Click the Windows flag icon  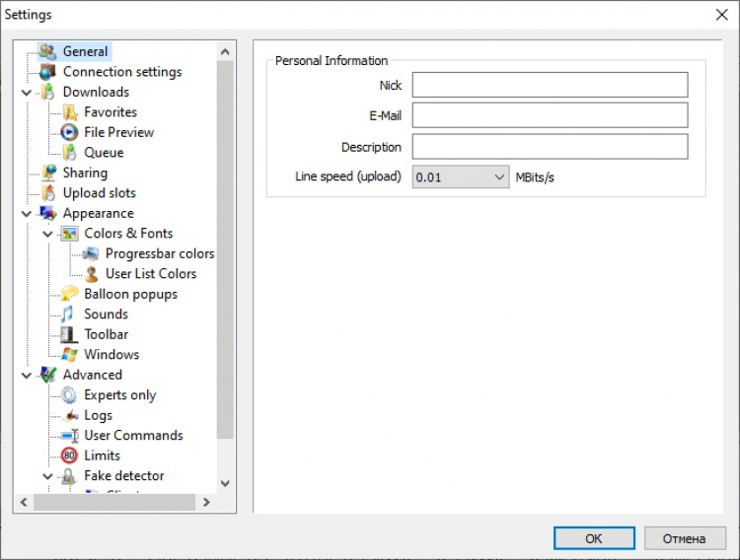point(69,355)
